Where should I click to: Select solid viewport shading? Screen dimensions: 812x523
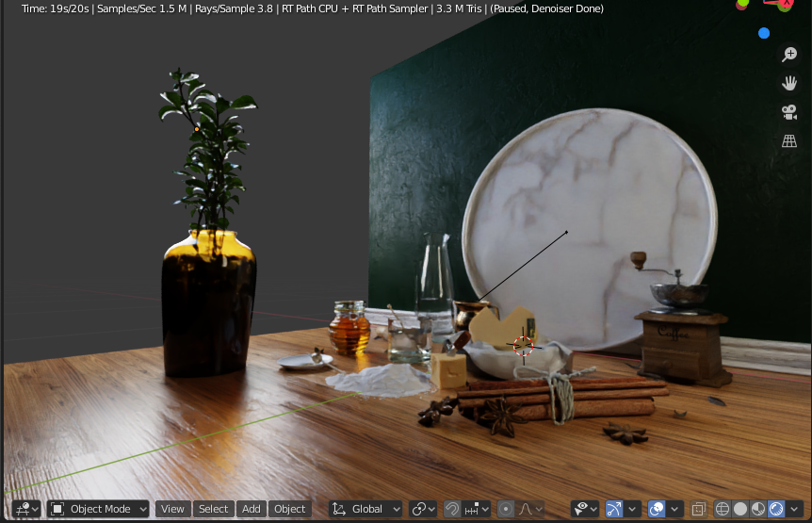point(740,509)
